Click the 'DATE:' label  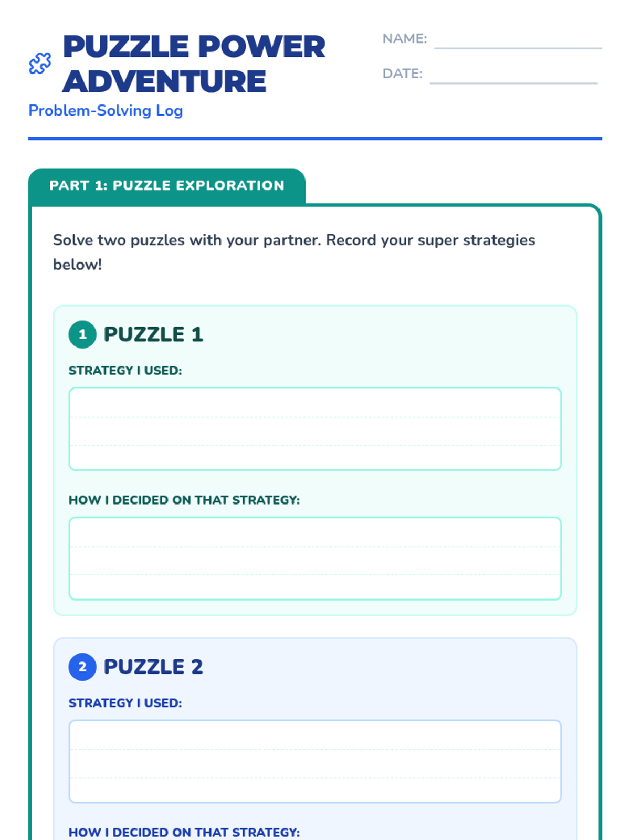coord(402,73)
